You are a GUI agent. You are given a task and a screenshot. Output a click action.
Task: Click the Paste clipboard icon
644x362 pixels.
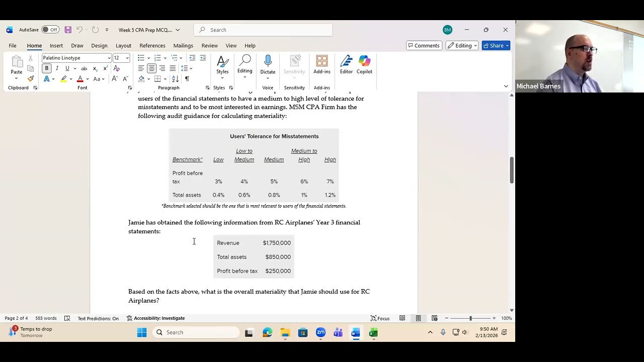tap(16, 62)
